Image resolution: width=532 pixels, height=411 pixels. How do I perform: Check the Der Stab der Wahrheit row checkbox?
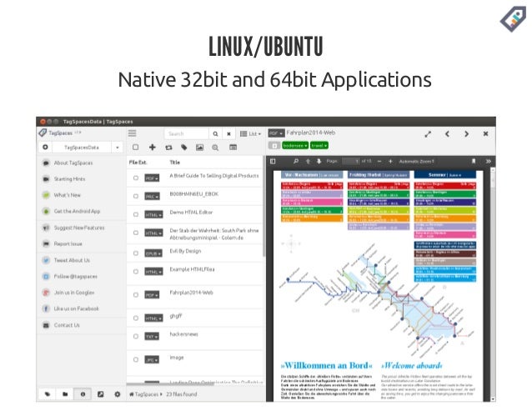point(136,233)
